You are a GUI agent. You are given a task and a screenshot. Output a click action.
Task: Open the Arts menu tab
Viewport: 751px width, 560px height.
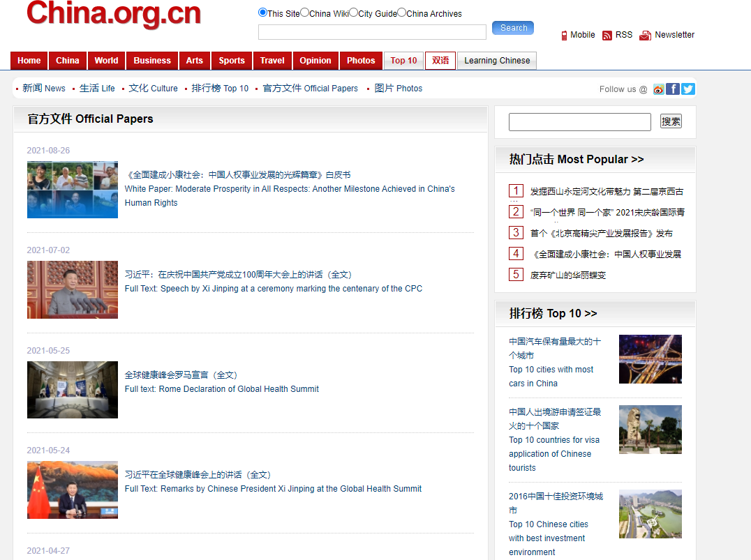(x=195, y=61)
